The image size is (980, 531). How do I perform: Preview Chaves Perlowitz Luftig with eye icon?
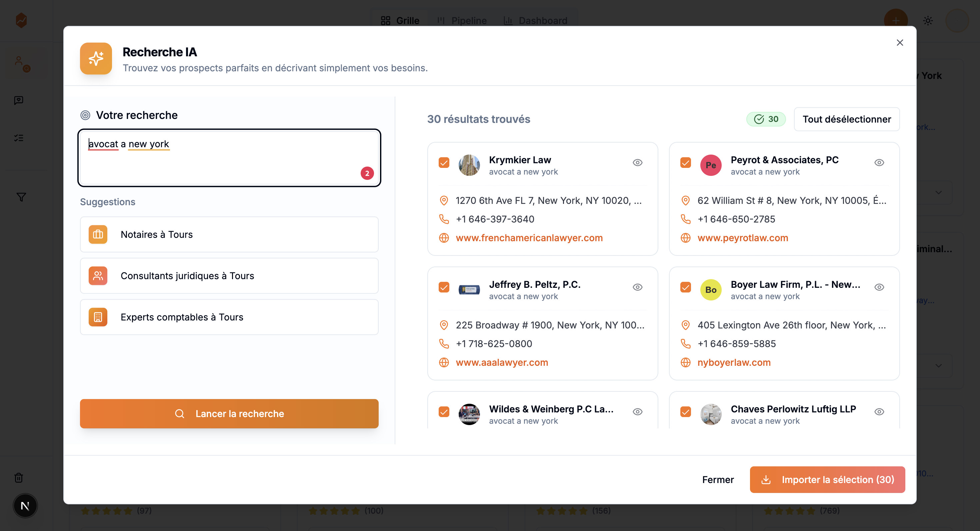coord(879,412)
